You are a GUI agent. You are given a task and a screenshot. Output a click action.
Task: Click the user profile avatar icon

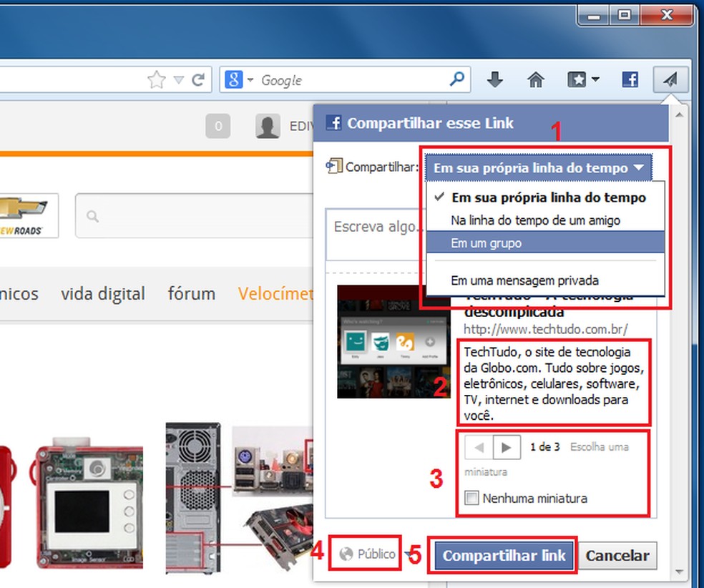pyautogui.click(x=267, y=126)
